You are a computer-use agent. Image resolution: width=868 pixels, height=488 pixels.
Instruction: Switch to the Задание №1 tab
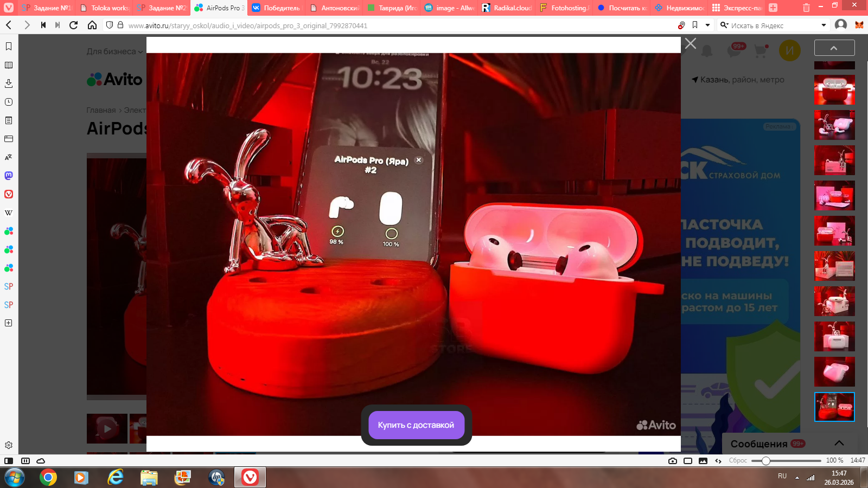(x=47, y=8)
